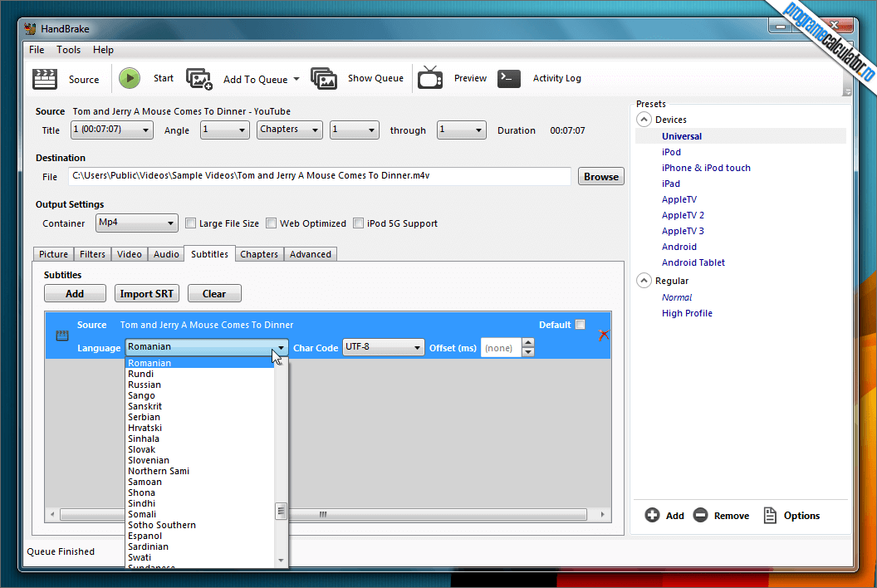
Task: Open the Container Mp4 dropdown
Action: [x=137, y=223]
